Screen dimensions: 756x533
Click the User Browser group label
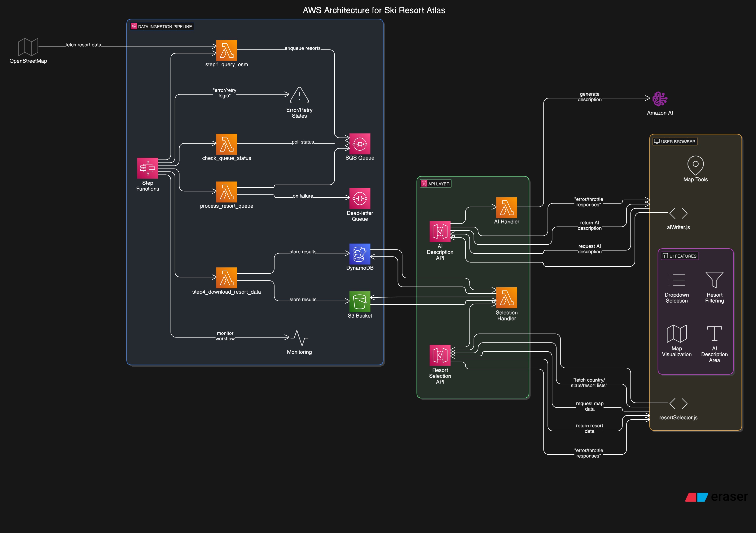(675, 141)
